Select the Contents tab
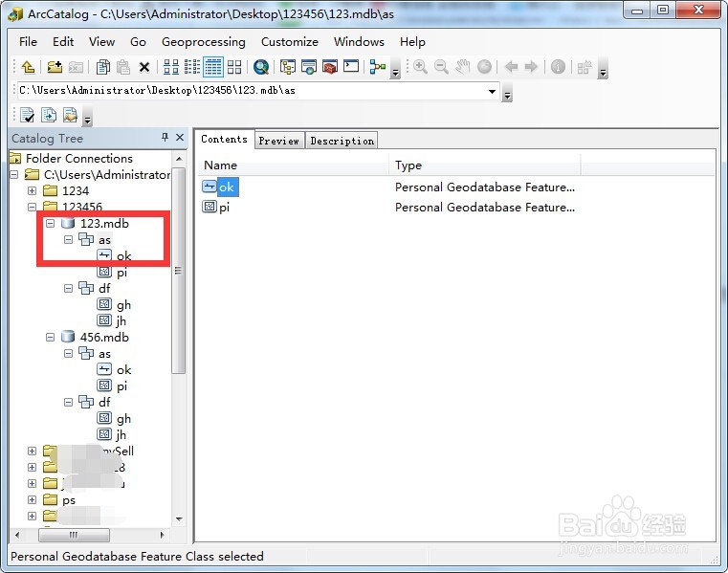 (x=224, y=139)
